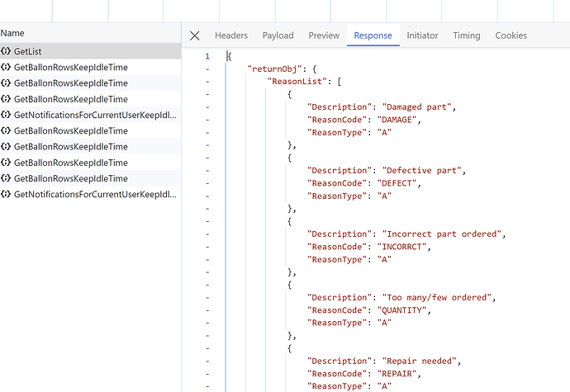
Task: Select the first GetBallonRowsKeepIdleTime request
Action: click(x=70, y=68)
